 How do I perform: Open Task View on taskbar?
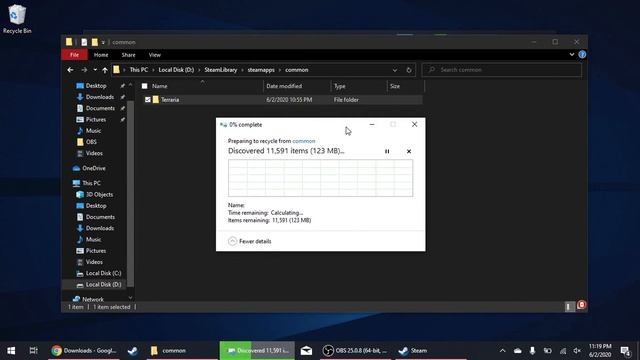pyautogui.click(x=33, y=351)
